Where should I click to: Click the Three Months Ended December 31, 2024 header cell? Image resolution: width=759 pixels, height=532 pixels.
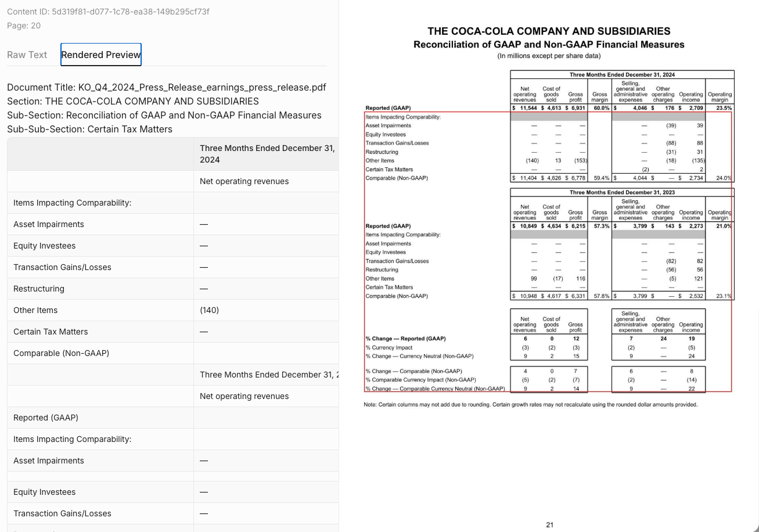pos(266,154)
